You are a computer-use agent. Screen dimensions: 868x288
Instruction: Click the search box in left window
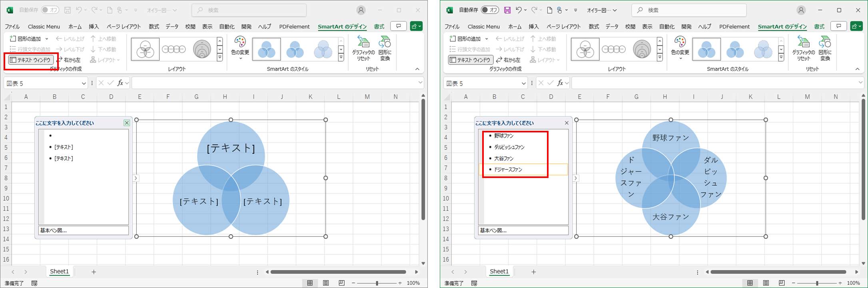point(249,10)
